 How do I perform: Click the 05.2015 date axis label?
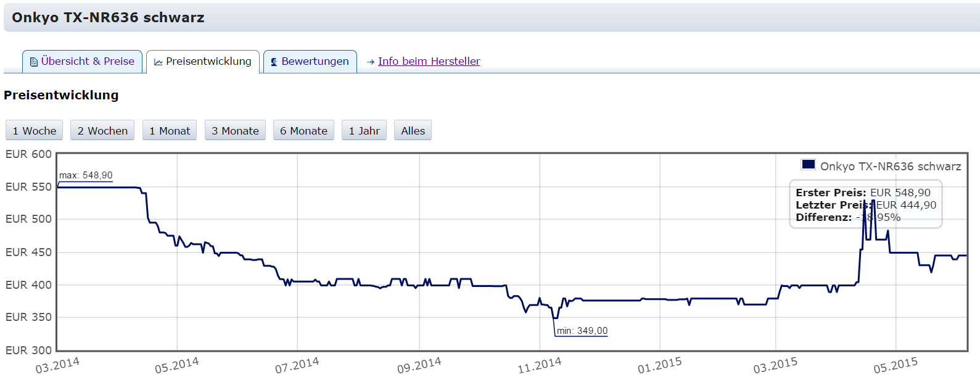click(896, 365)
